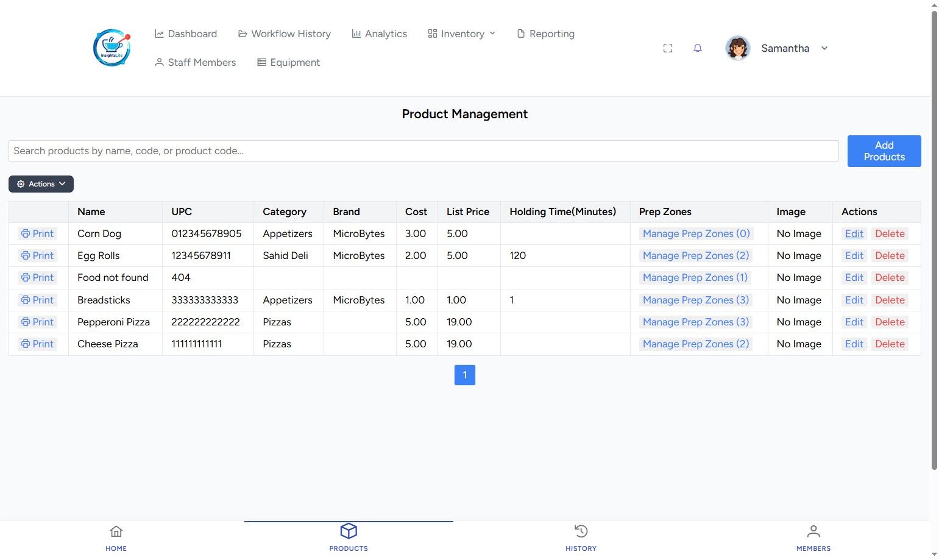Click the Add Products button

tap(884, 151)
